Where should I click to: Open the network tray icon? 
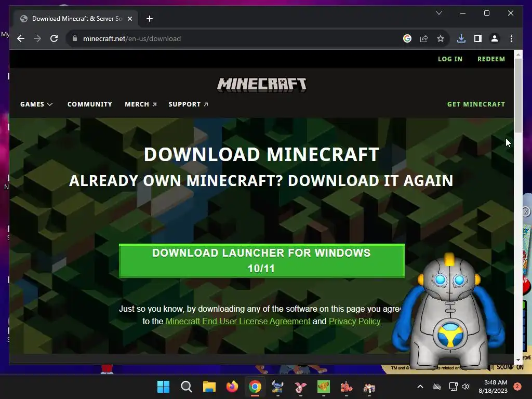click(453, 387)
